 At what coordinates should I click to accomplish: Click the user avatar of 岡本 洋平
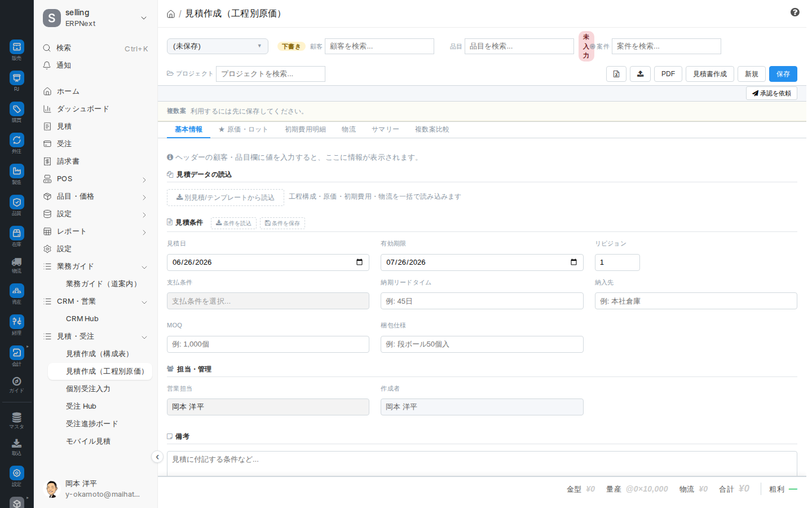click(x=52, y=489)
